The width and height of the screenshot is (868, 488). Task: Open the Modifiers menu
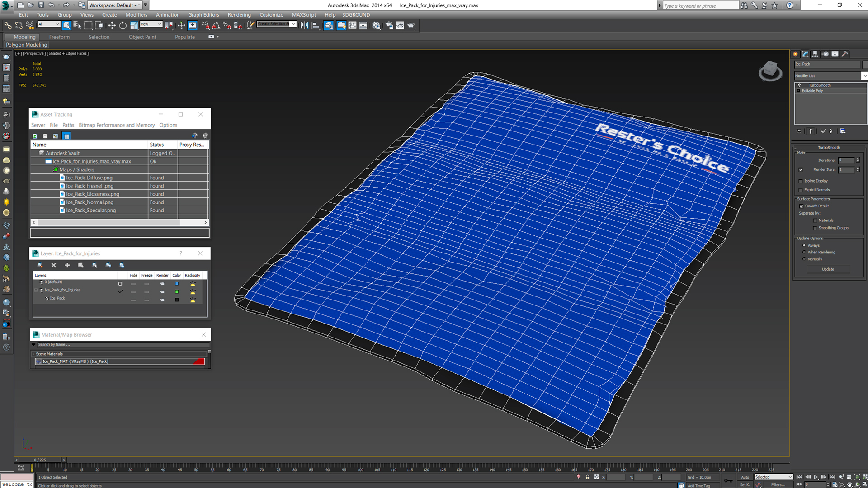tap(136, 15)
